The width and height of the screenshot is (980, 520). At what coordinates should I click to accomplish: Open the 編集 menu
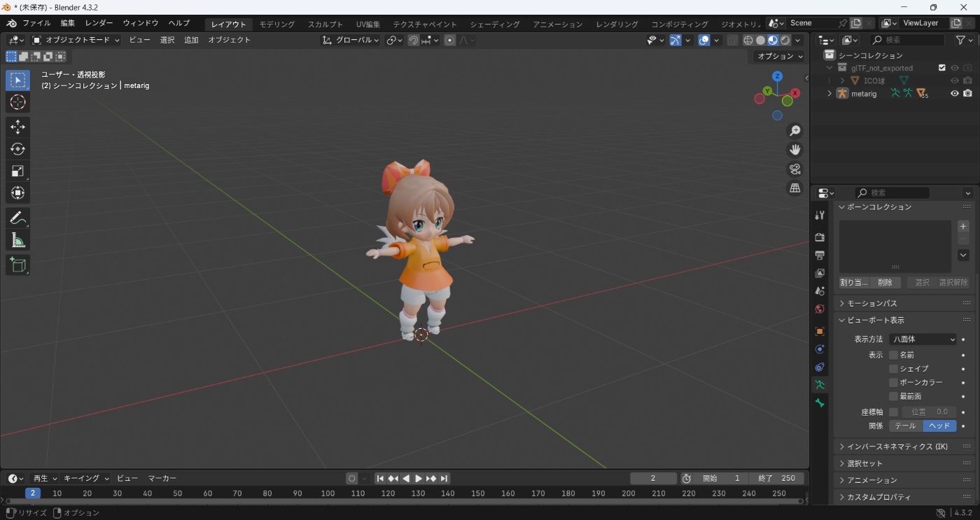click(67, 23)
